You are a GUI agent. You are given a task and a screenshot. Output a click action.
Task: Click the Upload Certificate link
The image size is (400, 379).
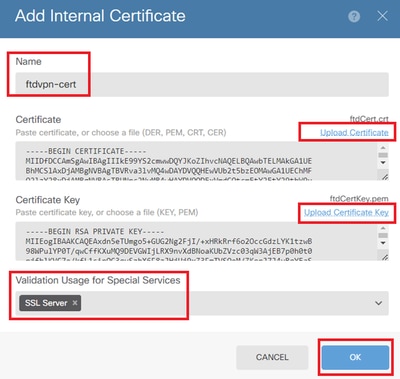click(x=354, y=133)
